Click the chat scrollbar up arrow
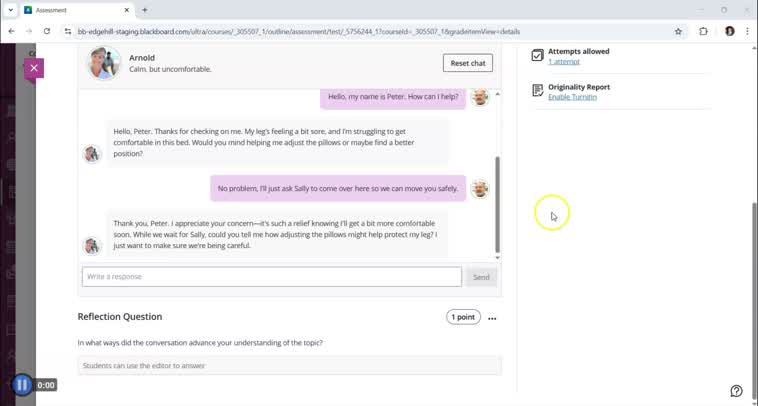Viewport: 758px width, 406px height. 497,94
